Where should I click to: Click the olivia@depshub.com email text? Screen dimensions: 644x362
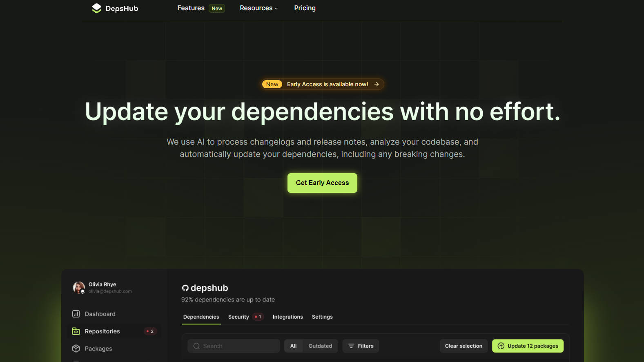(110, 291)
